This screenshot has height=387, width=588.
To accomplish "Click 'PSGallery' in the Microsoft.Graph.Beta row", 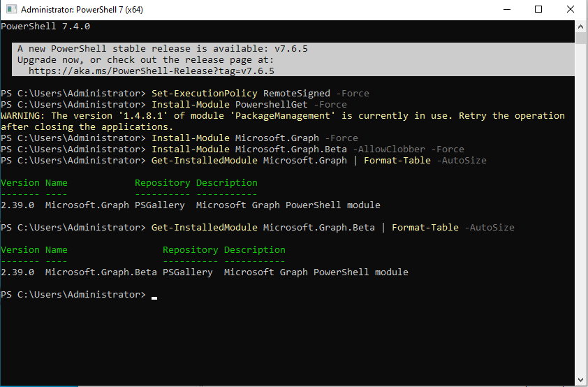I will (187, 272).
